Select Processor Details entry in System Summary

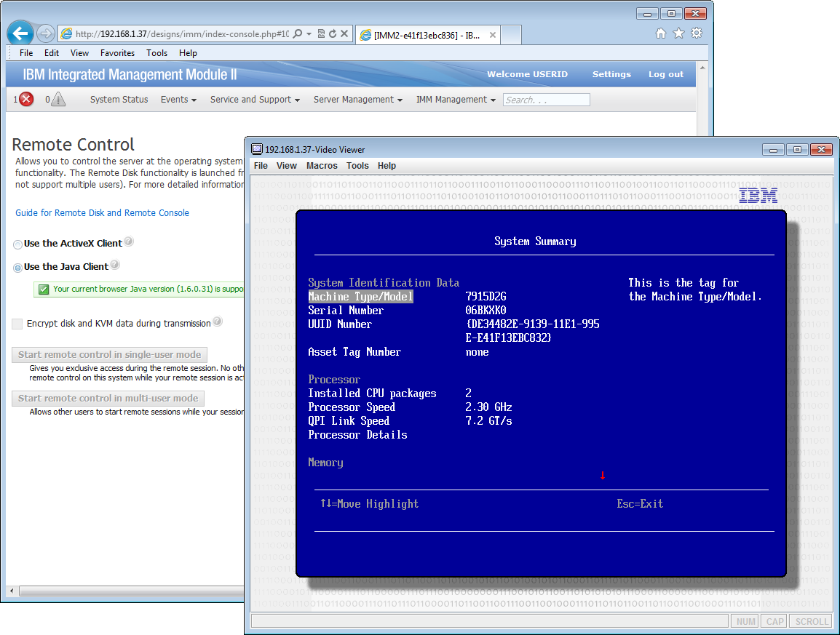[357, 435]
